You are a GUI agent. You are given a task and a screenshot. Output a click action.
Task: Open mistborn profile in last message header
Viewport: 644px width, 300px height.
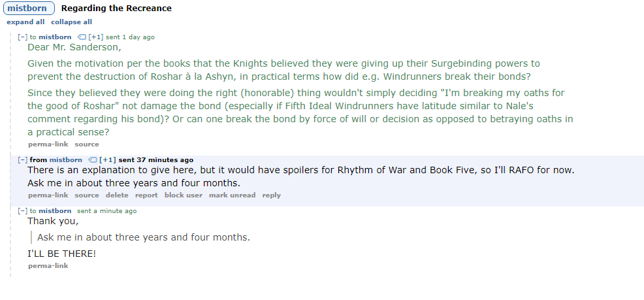55,211
